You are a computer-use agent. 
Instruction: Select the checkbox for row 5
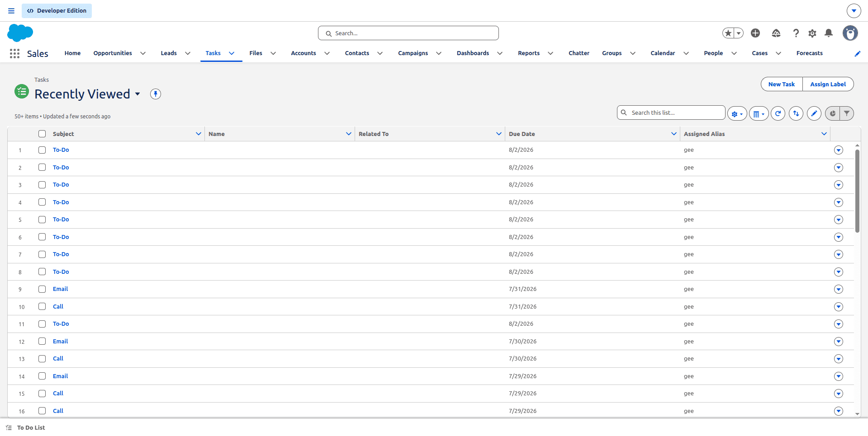click(x=42, y=220)
